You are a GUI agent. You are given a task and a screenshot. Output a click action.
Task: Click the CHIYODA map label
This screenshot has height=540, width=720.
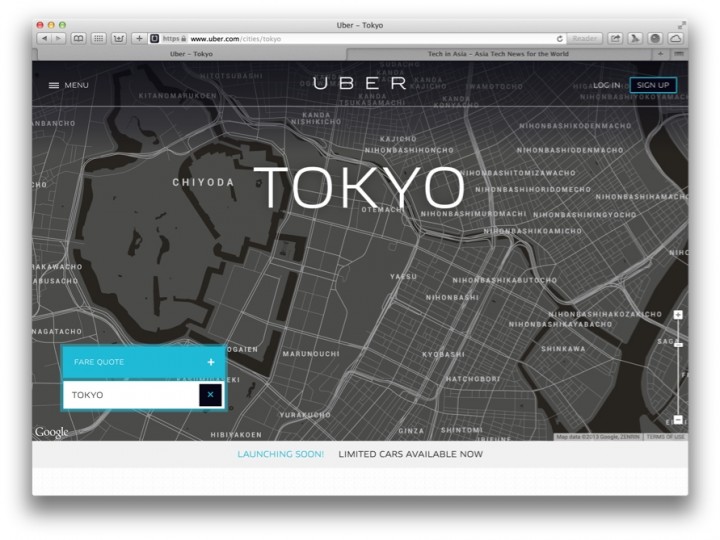point(203,182)
